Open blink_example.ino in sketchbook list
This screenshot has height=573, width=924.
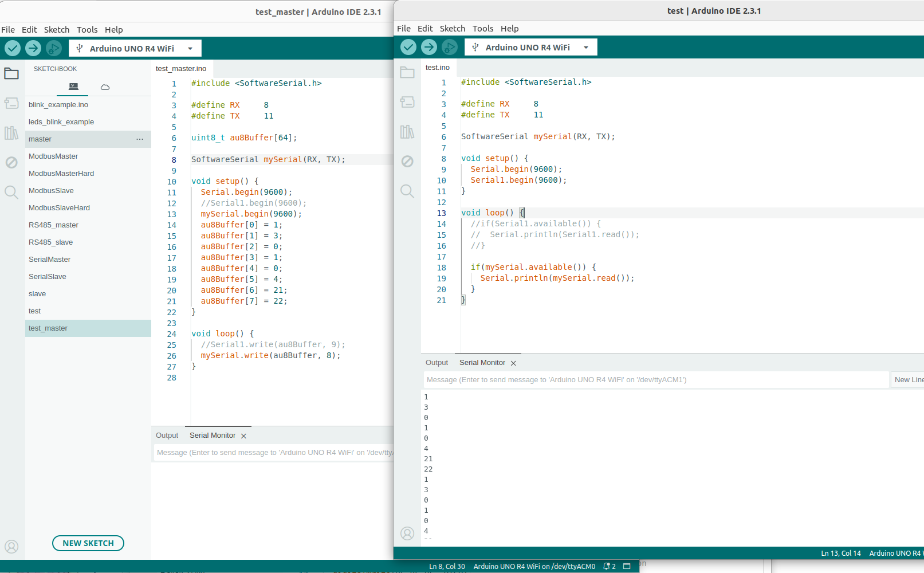88,105
